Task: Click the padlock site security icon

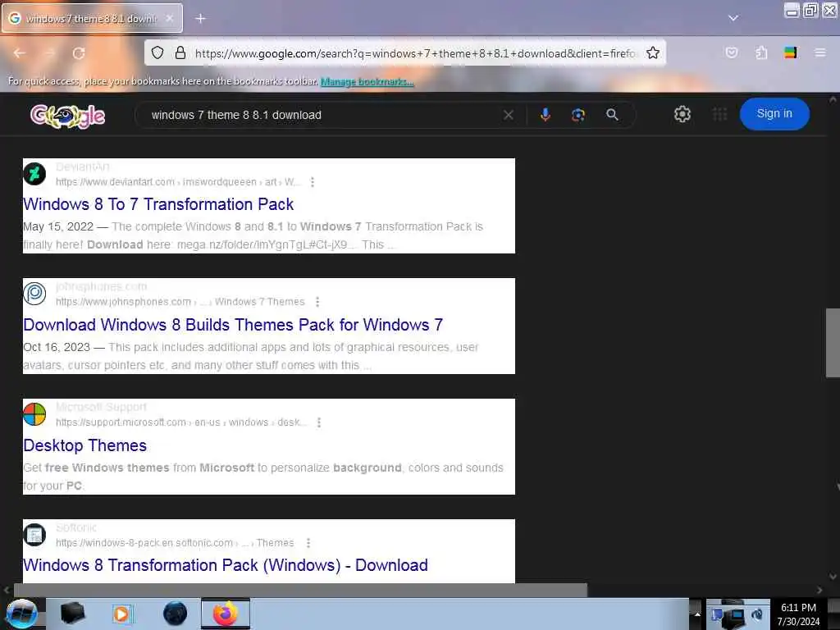Action: [x=180, y=52]
